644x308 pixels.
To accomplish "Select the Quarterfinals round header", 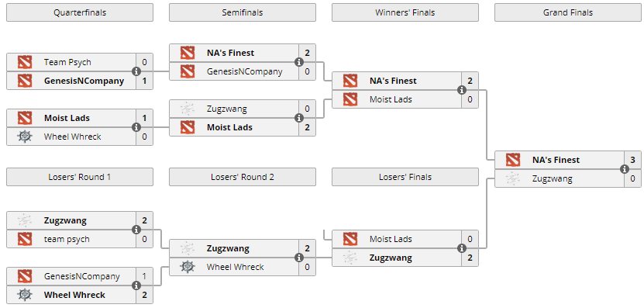I will [80, 12].
